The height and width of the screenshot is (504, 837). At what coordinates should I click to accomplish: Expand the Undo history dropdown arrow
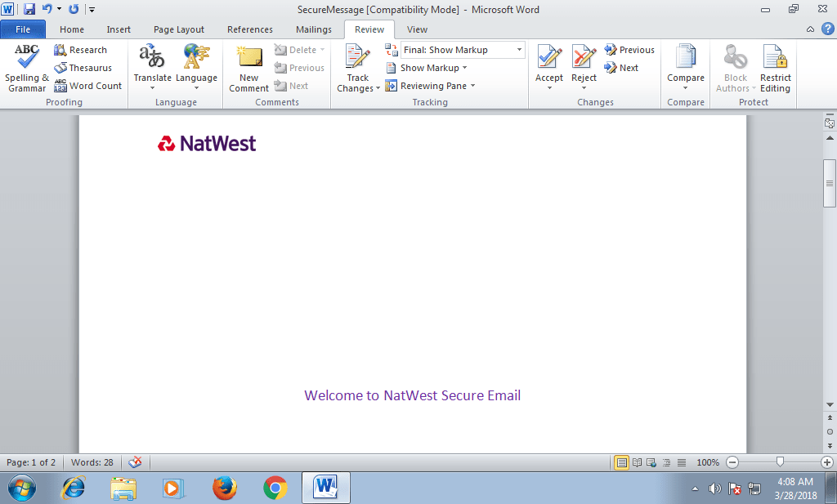click(59, 9)
